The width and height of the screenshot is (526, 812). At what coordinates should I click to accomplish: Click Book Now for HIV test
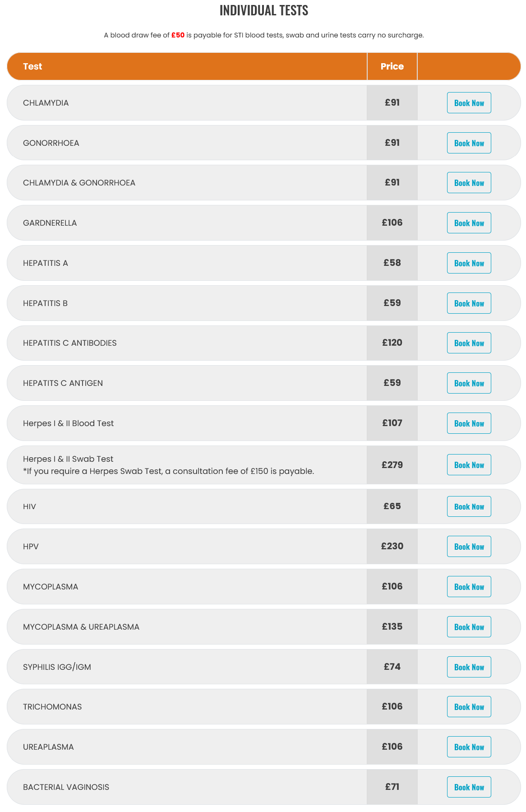point(469,506)
